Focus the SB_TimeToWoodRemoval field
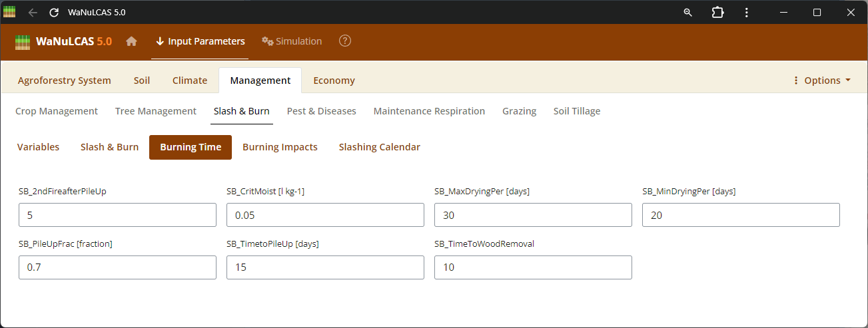 coord(532,267)
